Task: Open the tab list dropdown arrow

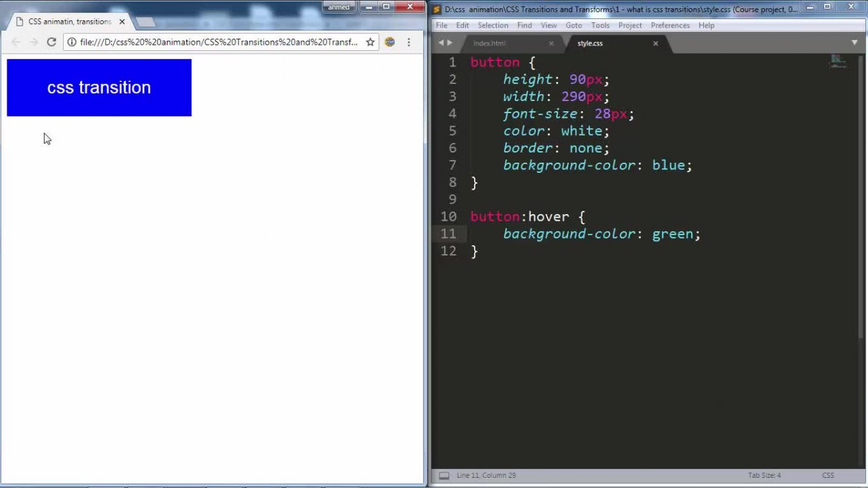Action: point(854,43)
